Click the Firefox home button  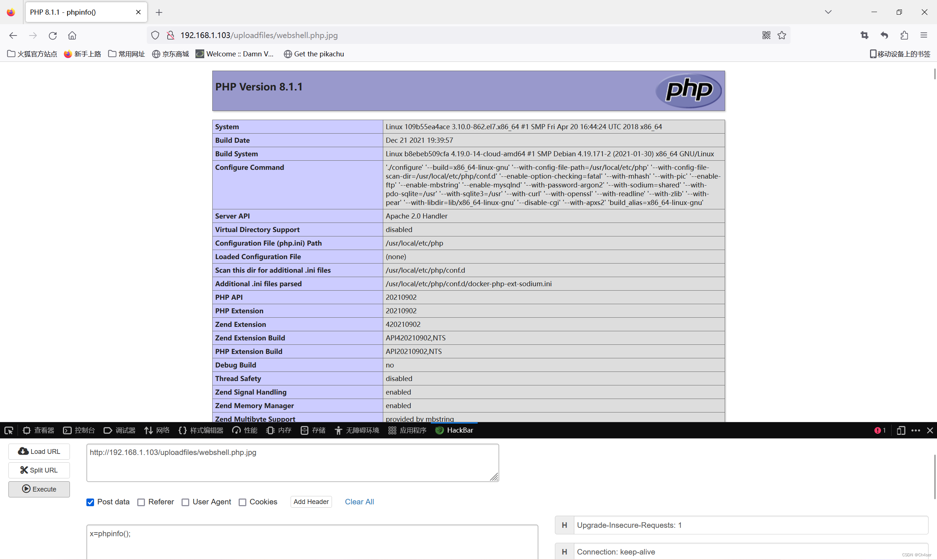click(x=72, y=35)
